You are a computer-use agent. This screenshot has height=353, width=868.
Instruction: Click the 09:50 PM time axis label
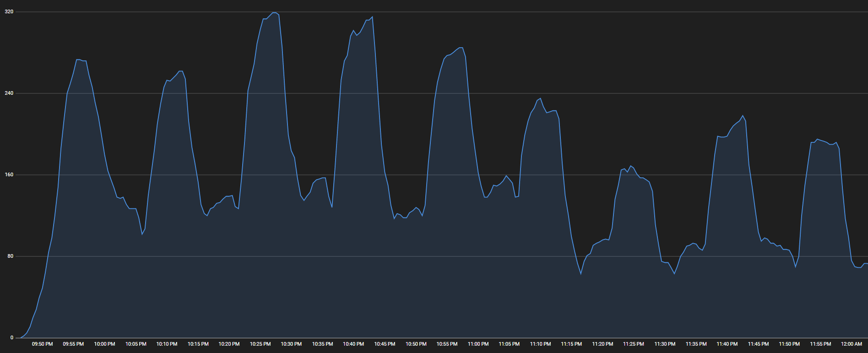42,344
